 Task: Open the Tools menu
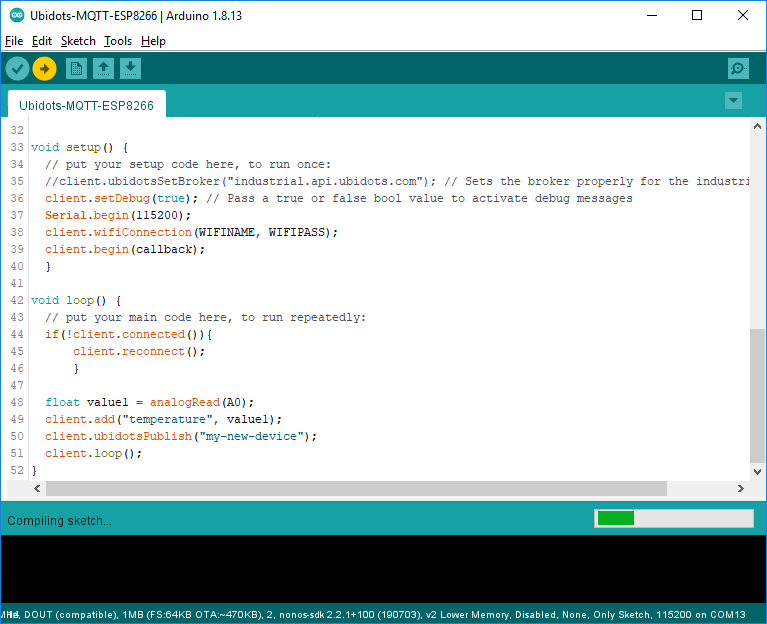118,41
